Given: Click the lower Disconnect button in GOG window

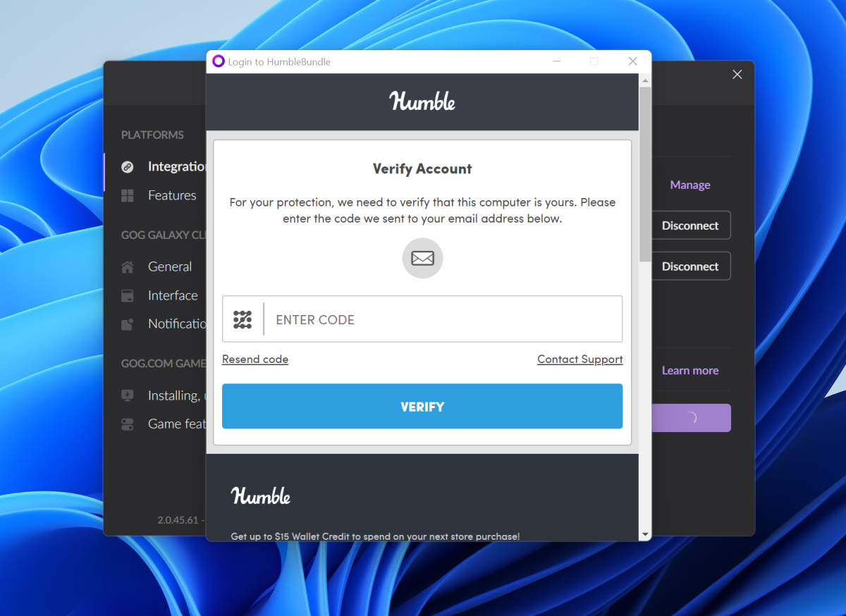Looking at the screenshot, I should pos(690,266).
